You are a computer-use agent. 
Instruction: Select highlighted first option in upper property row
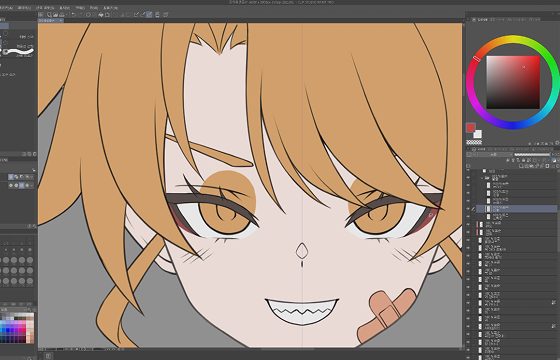11,177
